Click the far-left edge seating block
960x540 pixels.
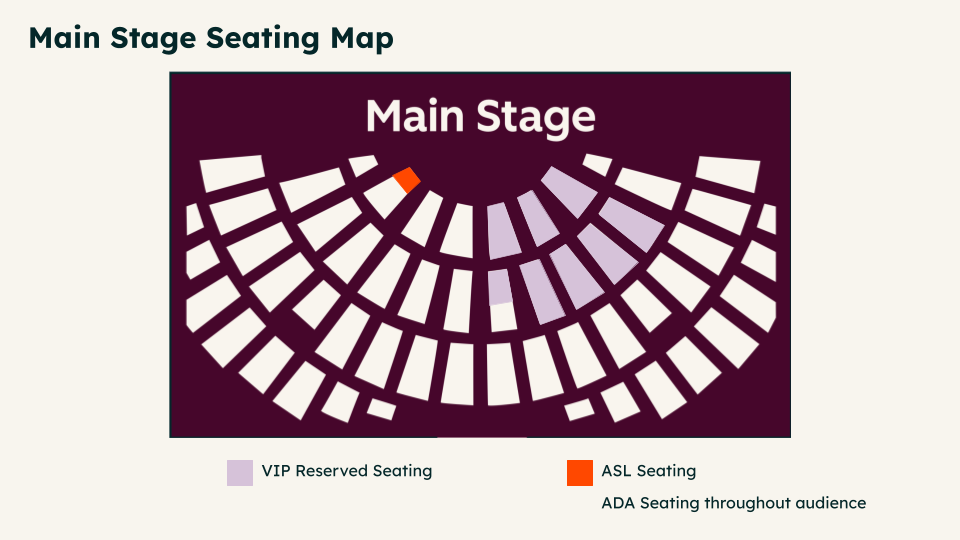[x=194, y=219]
